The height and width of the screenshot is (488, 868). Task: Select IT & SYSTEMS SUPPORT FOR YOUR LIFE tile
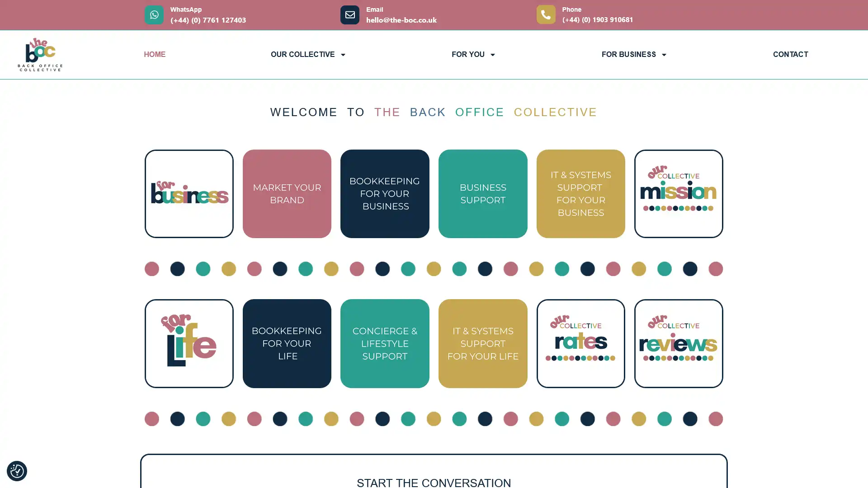point(482,343)
